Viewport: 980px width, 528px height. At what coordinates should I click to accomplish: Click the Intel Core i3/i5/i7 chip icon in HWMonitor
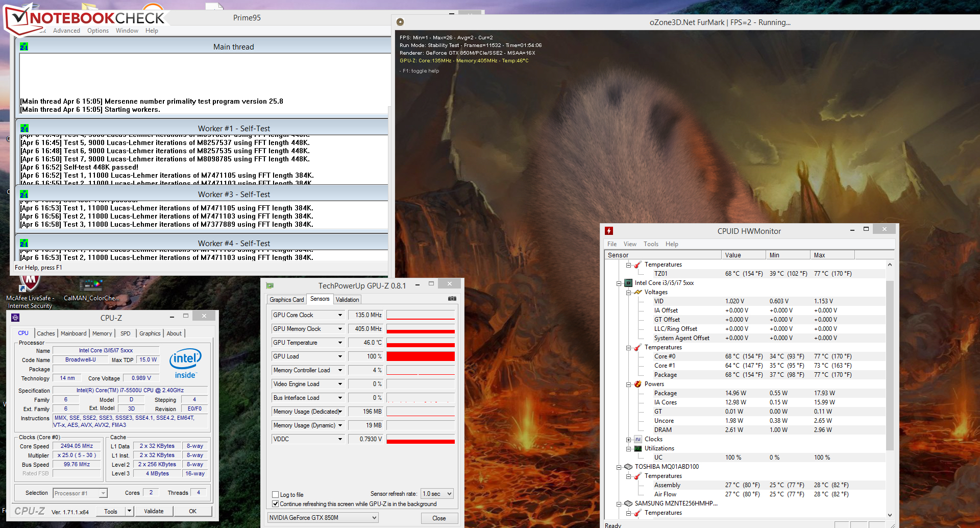tap(628, 283)
